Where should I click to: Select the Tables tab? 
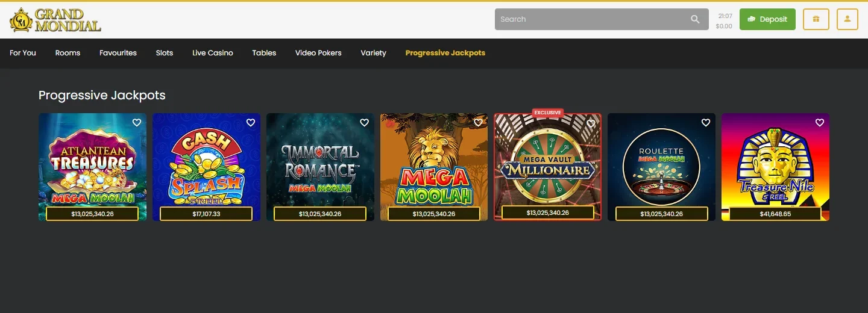pyautogui.click(x=264, y=53)
